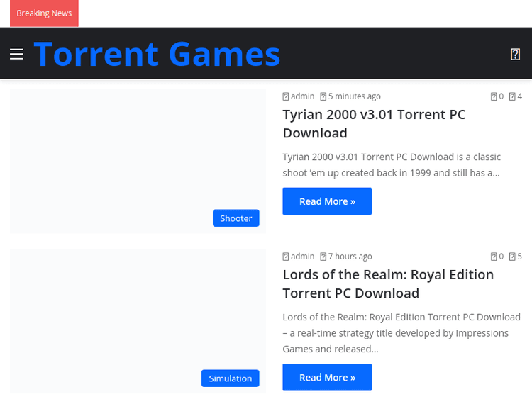Click author icon beside admin on Lords post
The height and width of the screenshot is (399, 532).
click(286, 257)
